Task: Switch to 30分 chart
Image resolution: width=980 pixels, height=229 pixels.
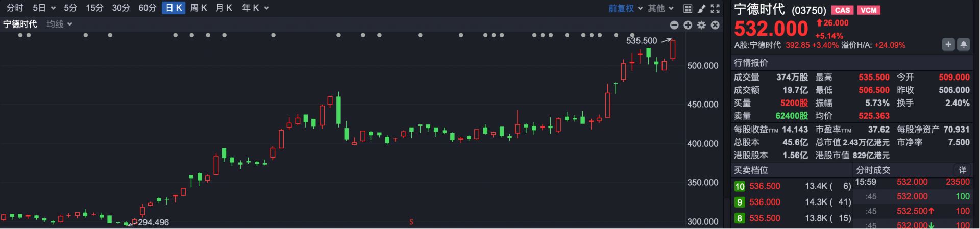Action: tap(120, 8)
